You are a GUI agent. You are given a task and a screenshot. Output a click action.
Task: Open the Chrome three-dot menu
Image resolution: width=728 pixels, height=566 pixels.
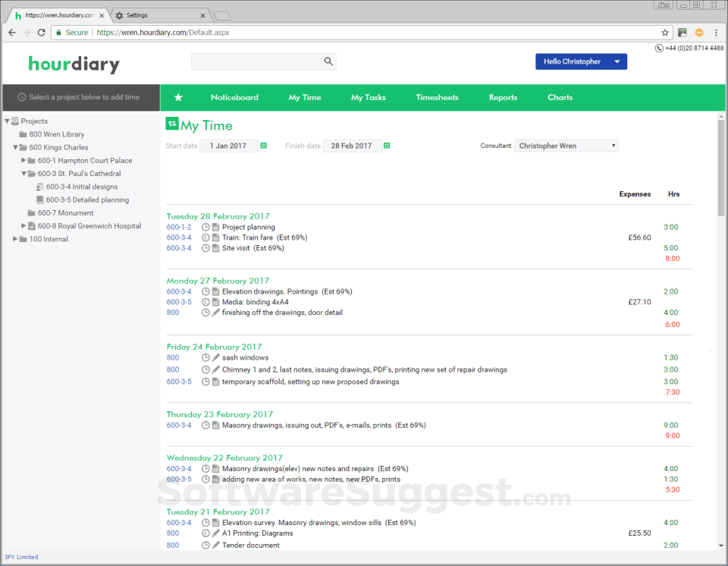716,33
